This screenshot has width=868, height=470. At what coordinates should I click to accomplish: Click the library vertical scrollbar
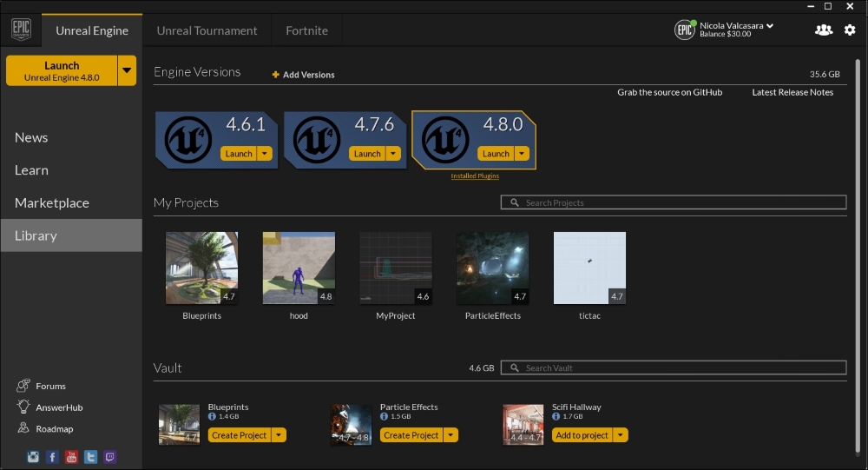coord(858,255)
